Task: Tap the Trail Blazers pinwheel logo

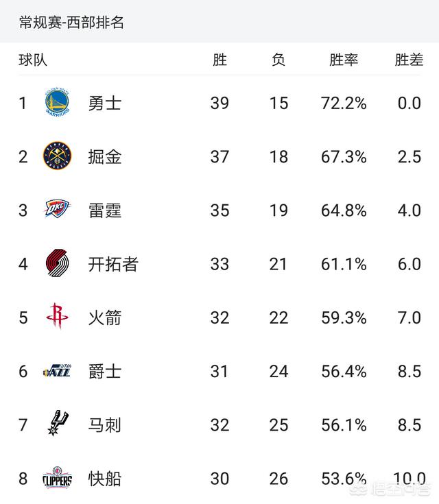Action: pos(57,263)
